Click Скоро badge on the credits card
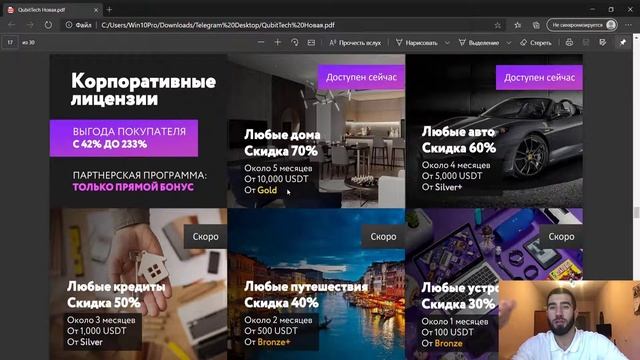 point(205,236)
